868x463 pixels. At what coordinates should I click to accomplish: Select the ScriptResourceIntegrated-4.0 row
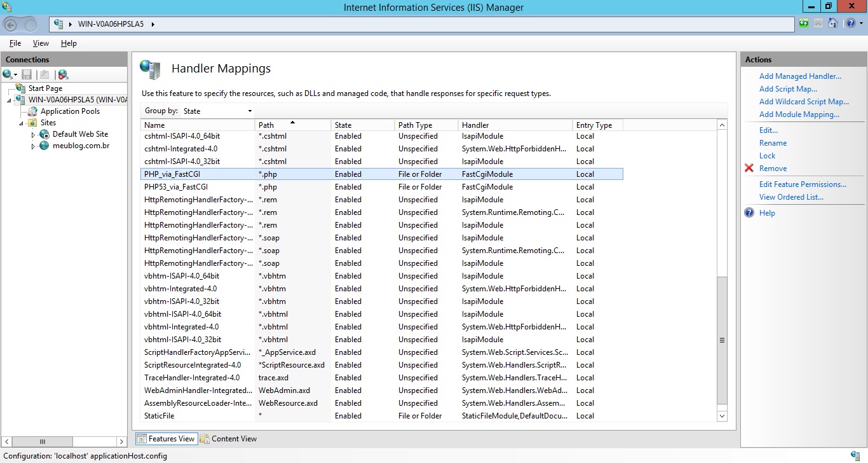click(382, 365)
